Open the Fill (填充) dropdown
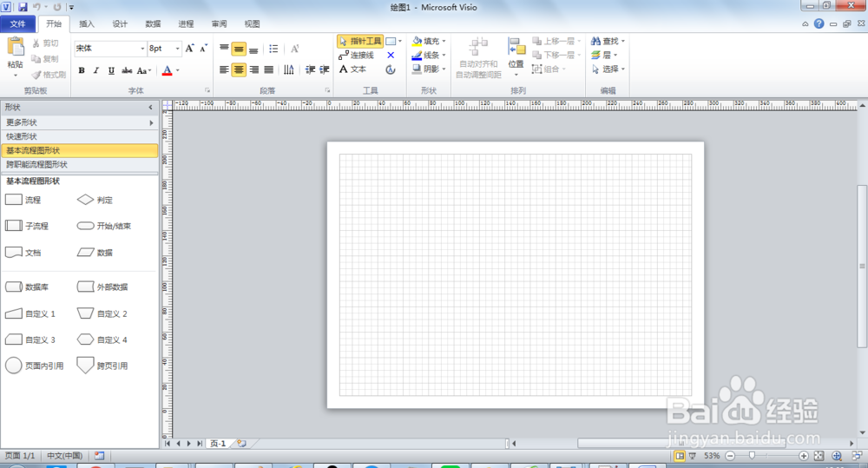 click(x=429, y=41)
